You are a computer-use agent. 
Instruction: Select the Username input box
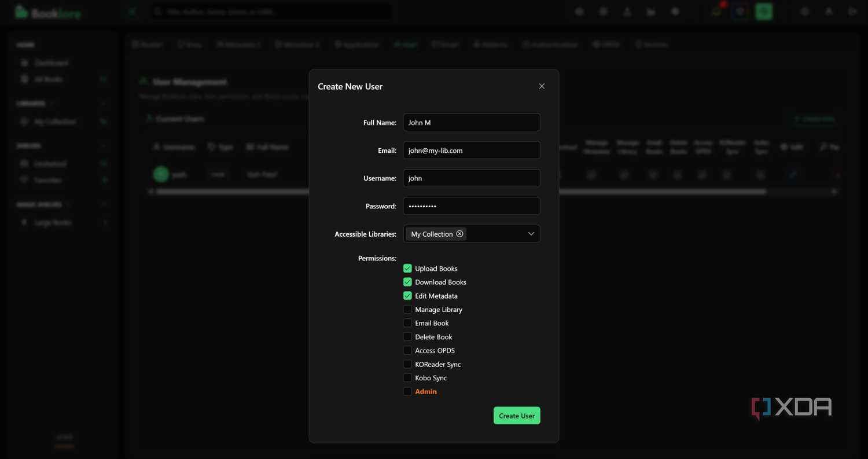point(472,178)
